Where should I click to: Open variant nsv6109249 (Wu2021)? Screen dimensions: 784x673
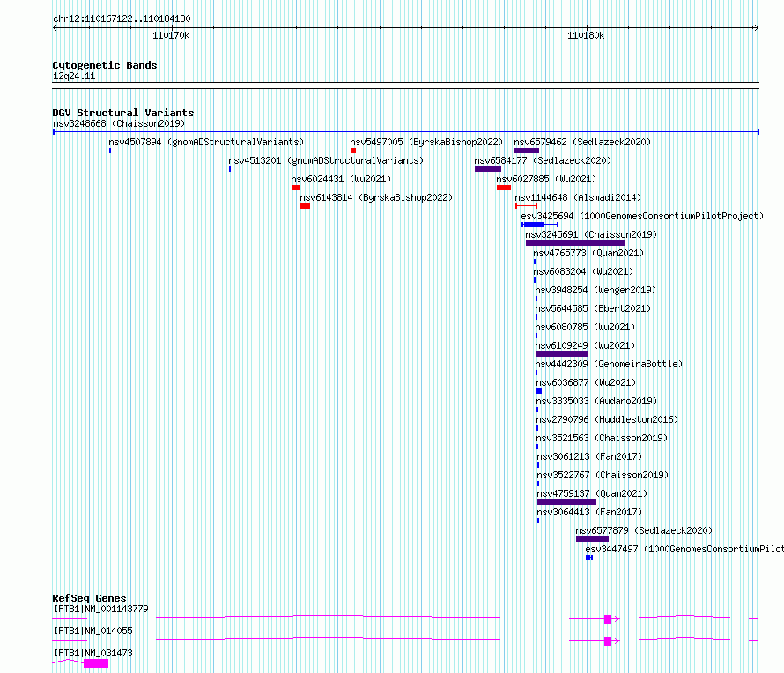585,345
